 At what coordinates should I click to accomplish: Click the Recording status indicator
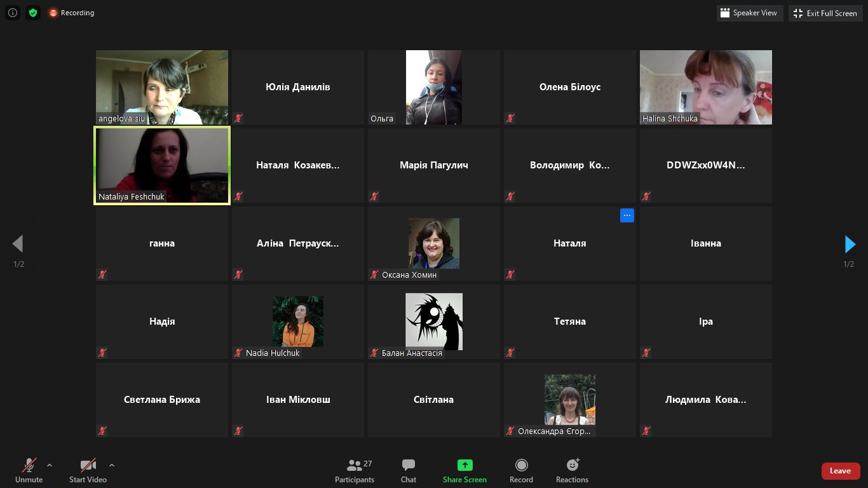point(71,13)
